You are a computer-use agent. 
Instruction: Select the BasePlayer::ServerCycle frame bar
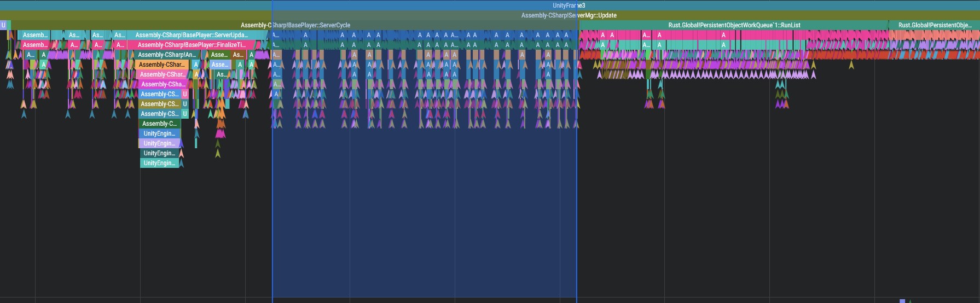click(x=295, y=25)
